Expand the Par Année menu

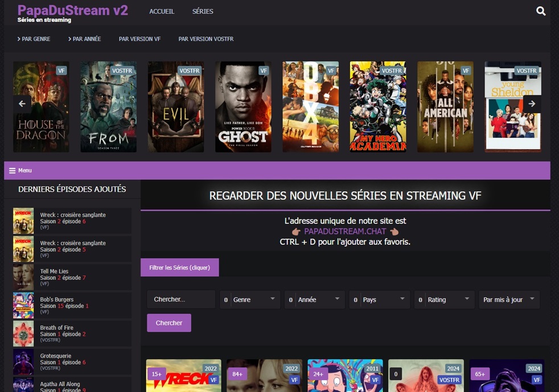(x=84, y=39)
